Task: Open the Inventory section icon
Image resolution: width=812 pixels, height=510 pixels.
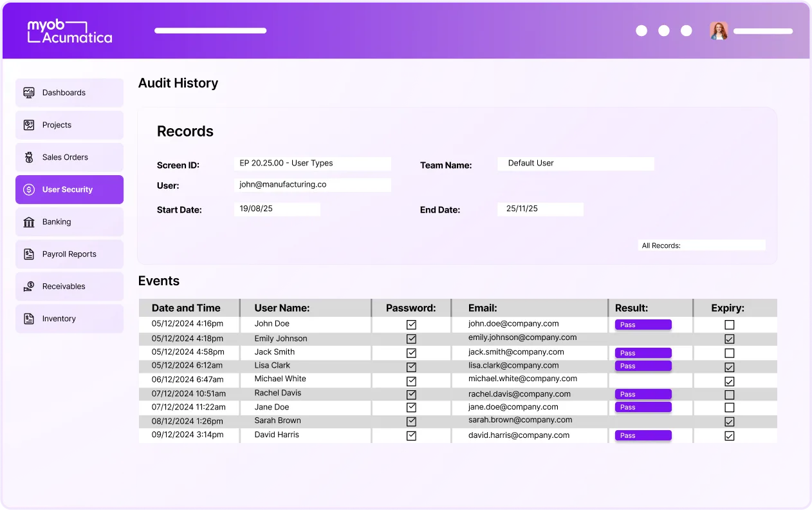Action: pyautogui.click(x=28, y=318)
